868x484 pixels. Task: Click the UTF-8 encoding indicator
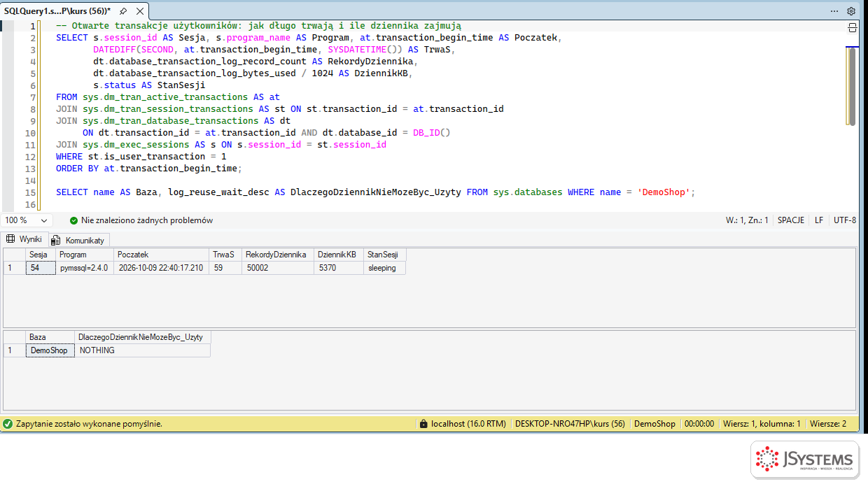coord(845,220)
